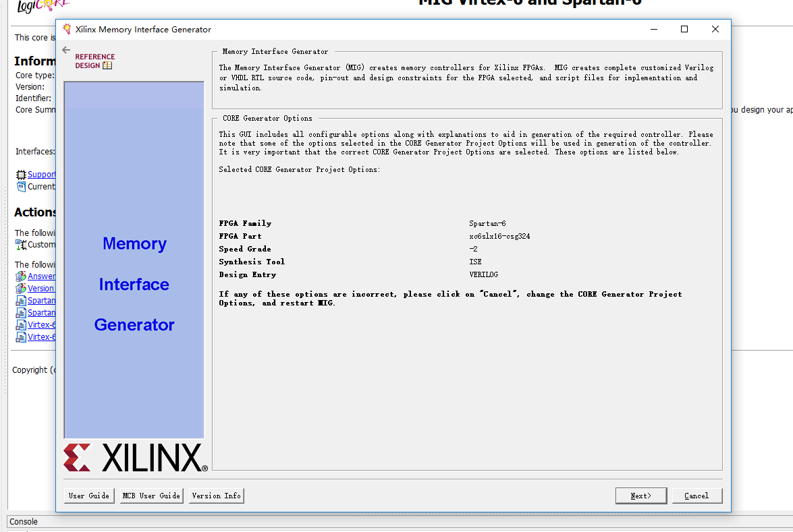Click the Memory Interface Generator banner panel
793x532 pixels.
click(134, 260)
